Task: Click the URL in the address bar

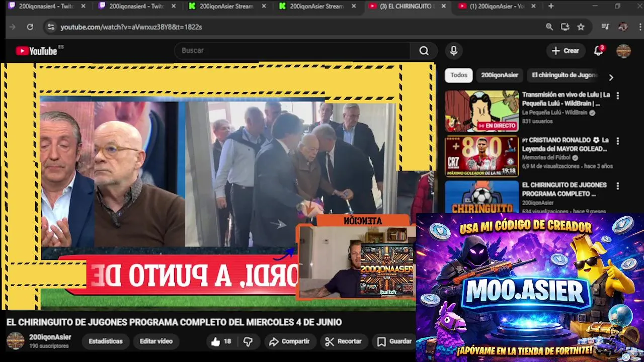Action: coord(131,27)
